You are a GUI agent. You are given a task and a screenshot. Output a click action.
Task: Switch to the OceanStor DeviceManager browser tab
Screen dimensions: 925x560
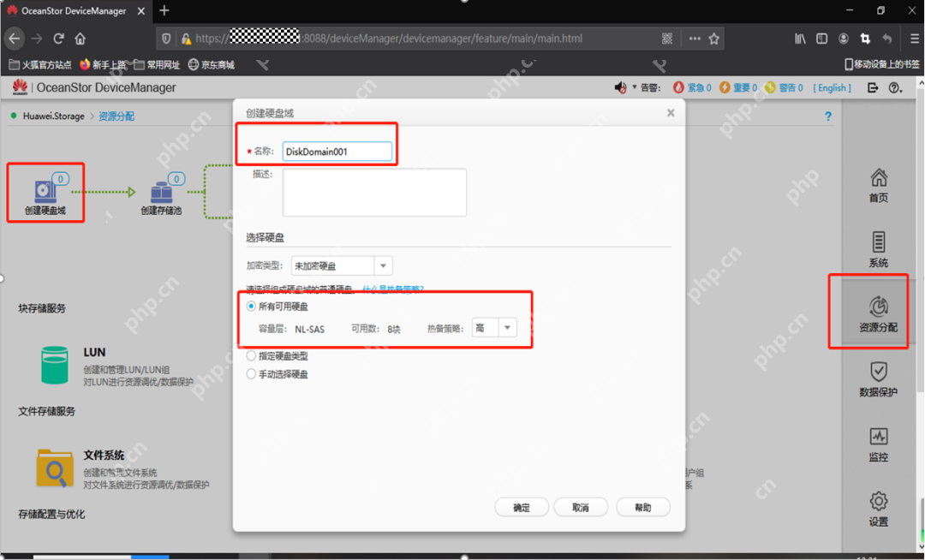tap(73, 12)
